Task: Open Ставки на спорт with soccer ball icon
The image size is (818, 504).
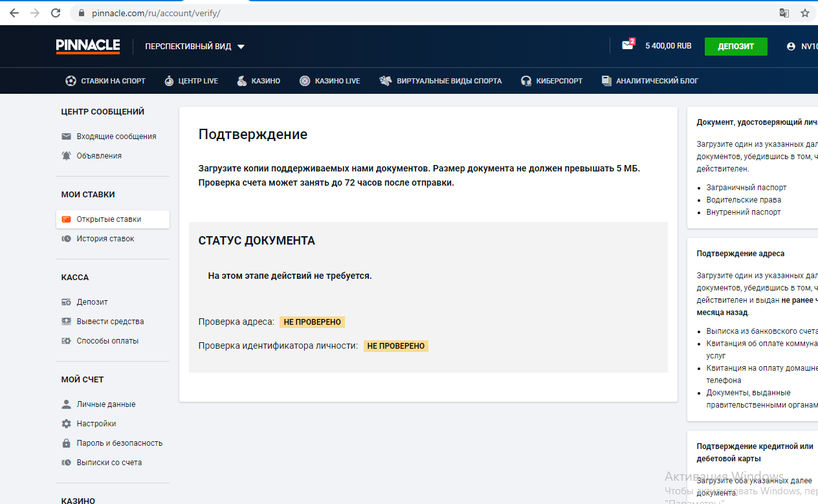Action: pyautogui.click(x=105, y=81)
